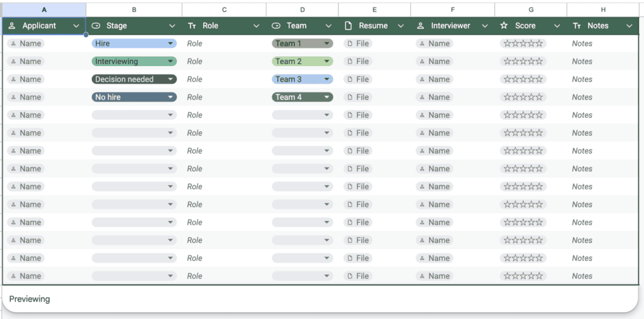Viewport: 644px width, 319px height.
Task: Select column C header
Action: (224, 9)
